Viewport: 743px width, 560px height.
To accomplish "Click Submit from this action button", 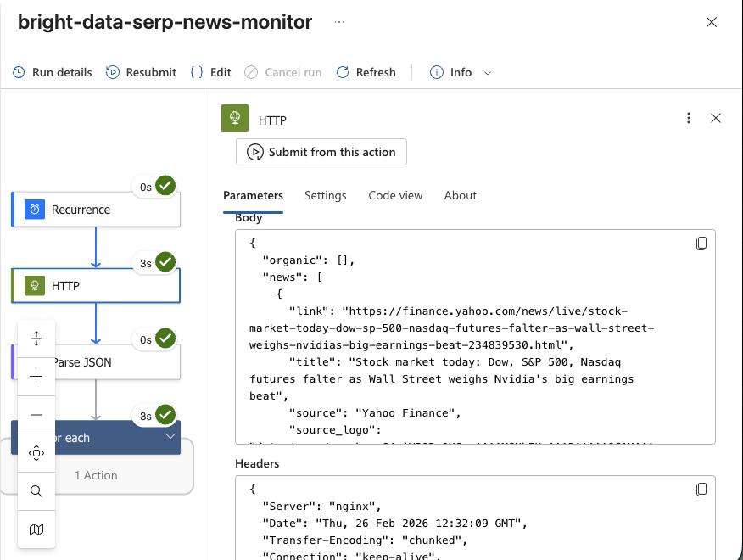I will [x=321, y=152].
